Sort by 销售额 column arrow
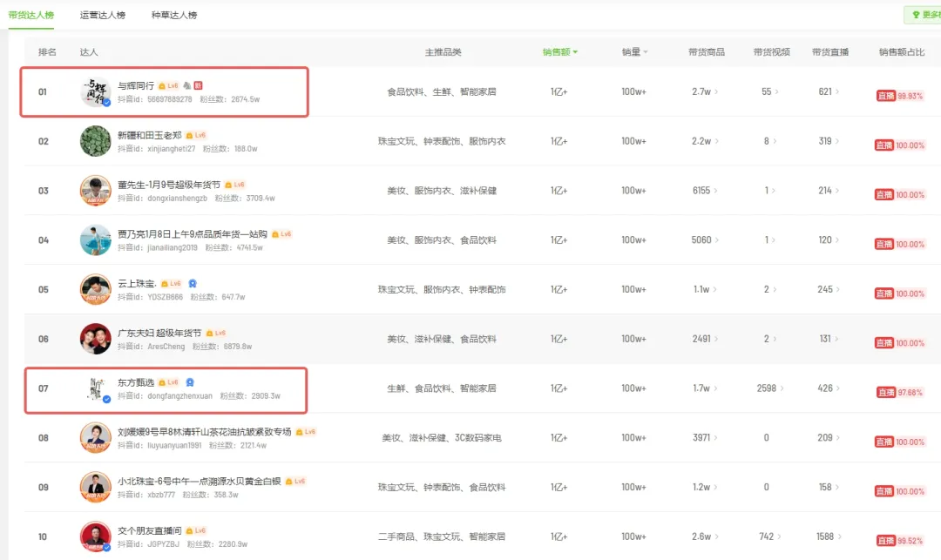The width and height of the screenshot is (941, 560). point(575,52)
